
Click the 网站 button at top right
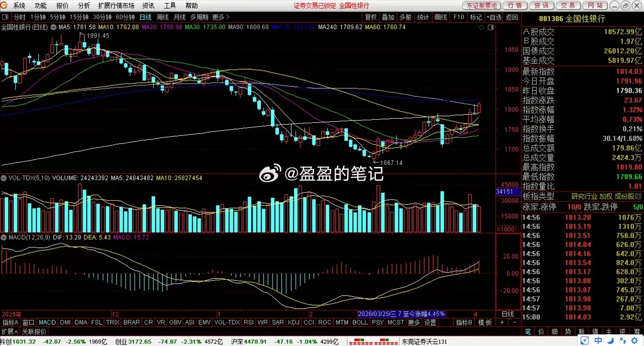(x=595, y=6)
